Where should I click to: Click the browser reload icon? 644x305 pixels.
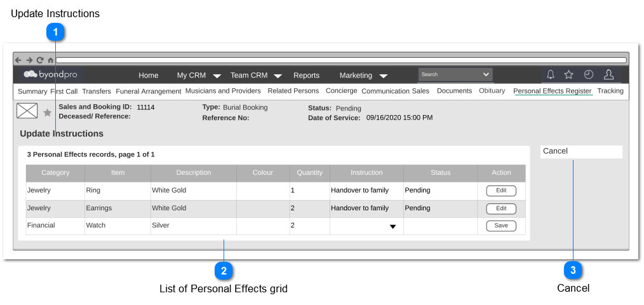point(40,60)
